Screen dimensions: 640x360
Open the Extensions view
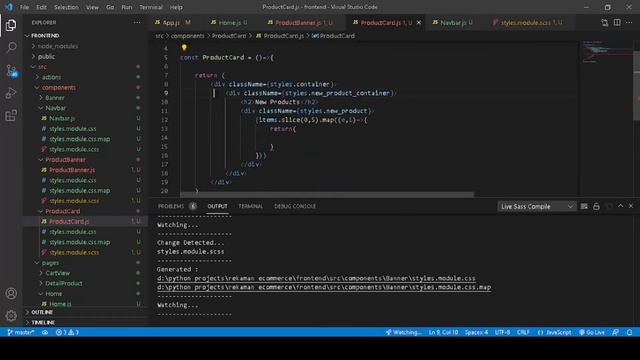pos(11,116)
